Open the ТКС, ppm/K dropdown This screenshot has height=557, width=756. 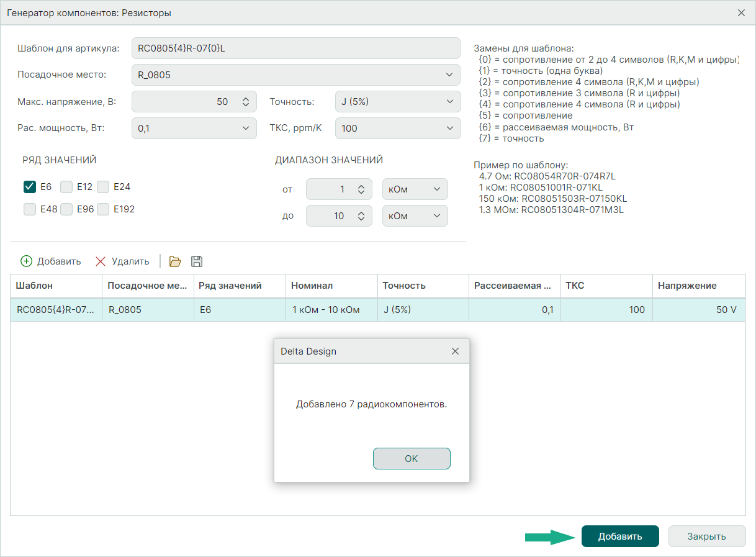(397, 129)
